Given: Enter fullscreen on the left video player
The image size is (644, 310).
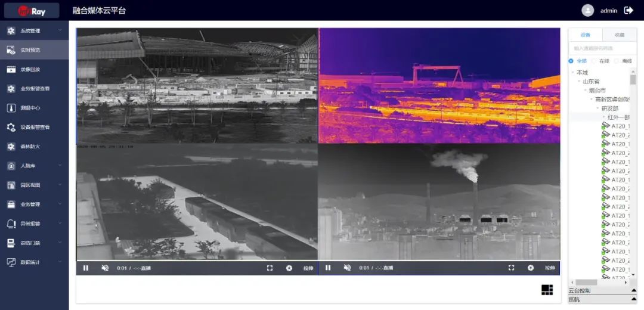Looking at the screenshot, I should (270, 268).
